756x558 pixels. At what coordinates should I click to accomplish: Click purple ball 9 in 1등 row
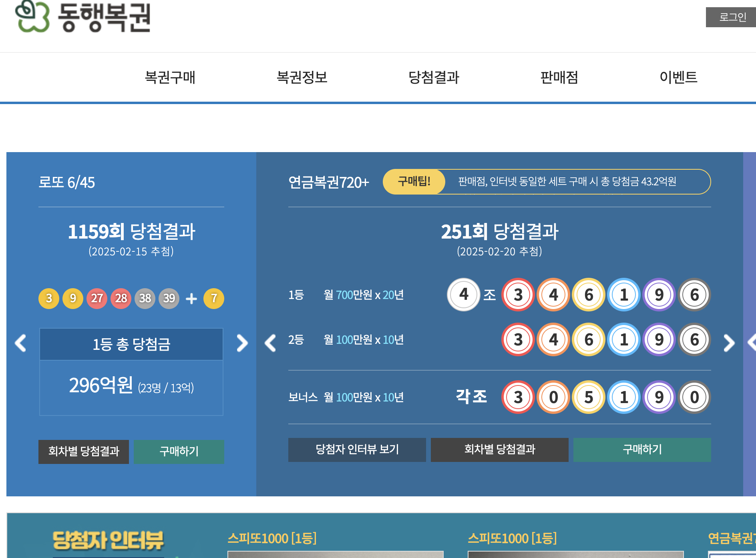659,295
